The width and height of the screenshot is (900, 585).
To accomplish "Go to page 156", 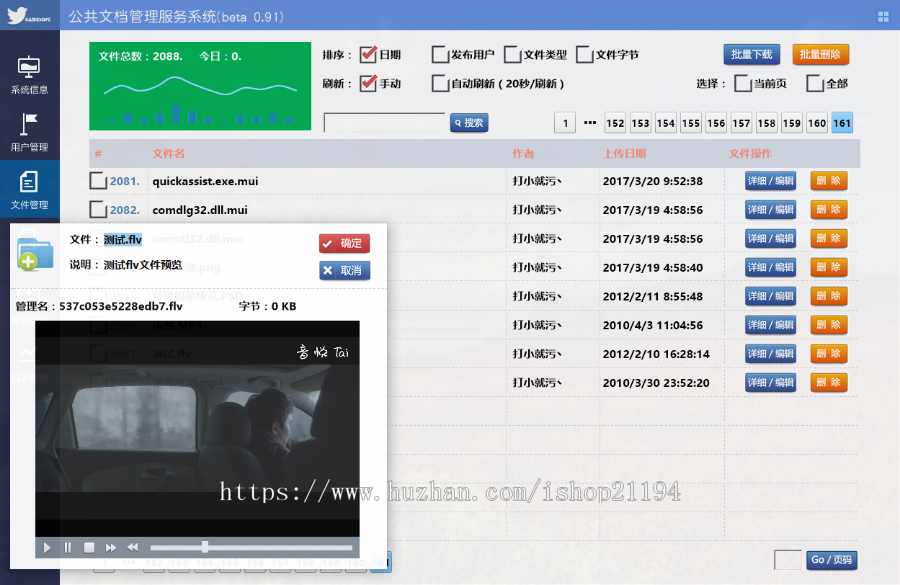I will click(716, 123).
